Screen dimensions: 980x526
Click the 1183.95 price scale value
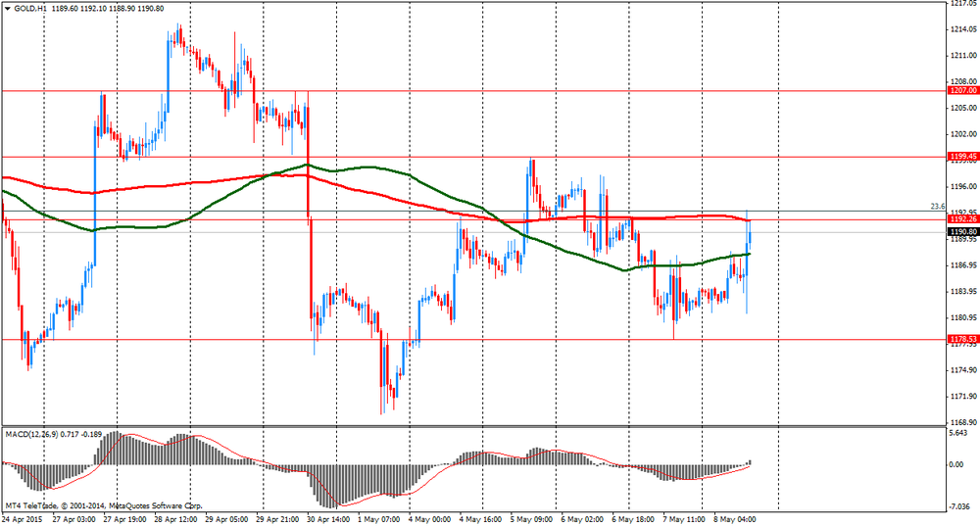point(963,291)
